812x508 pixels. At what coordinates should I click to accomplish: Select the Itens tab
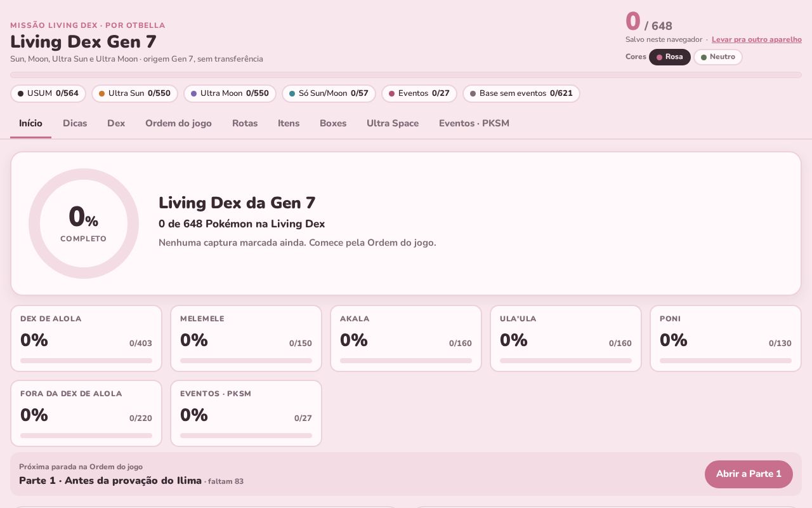tap(289, 123)
